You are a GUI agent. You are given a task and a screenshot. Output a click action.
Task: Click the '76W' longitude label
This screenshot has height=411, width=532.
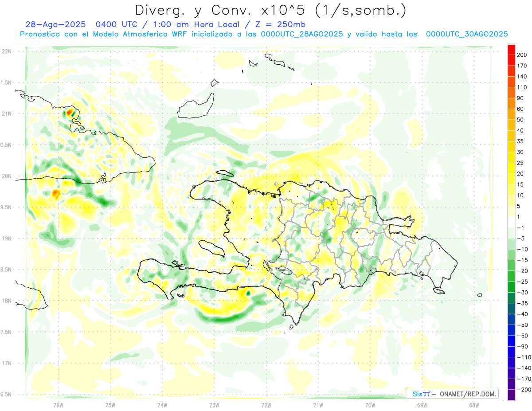pos(58,404)
